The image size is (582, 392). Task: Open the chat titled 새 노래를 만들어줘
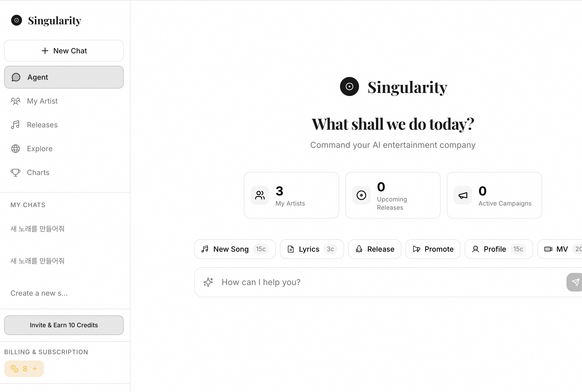[x=37, y=229]
